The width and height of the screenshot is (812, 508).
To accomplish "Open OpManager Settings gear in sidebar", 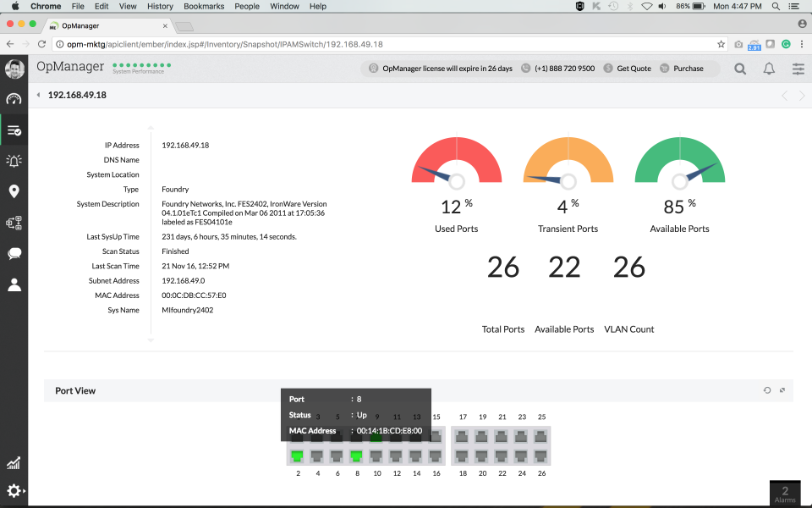I will pos(14,491).
